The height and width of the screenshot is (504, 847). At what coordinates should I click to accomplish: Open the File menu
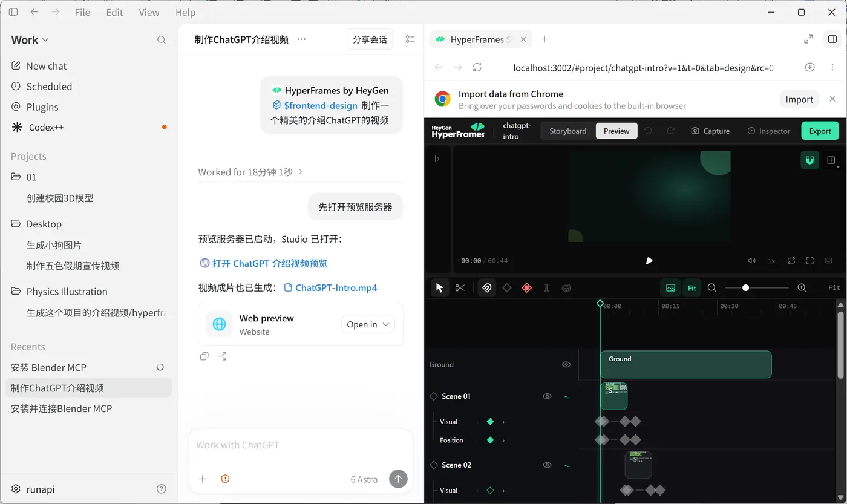tap(82, 12)
